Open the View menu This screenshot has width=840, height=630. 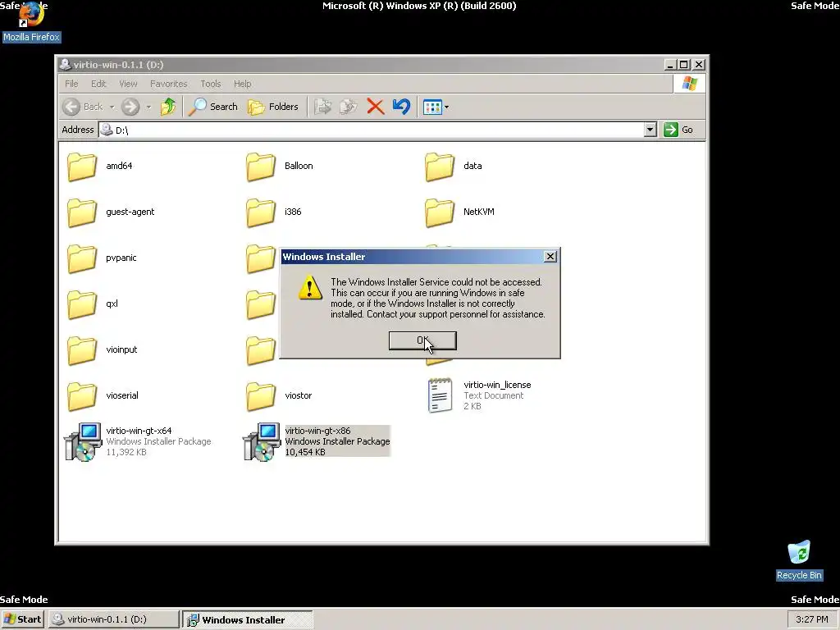click(x=128, y=84)
